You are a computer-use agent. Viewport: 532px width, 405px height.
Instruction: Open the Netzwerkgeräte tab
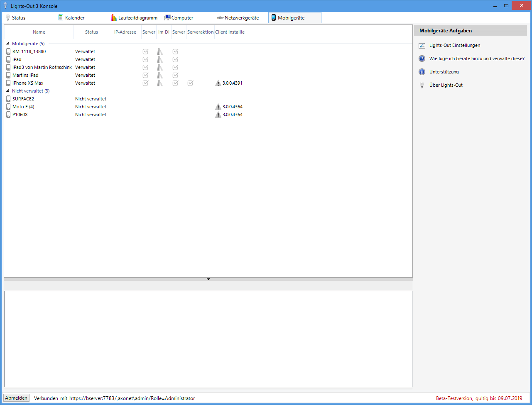click(x=238, y=18)
